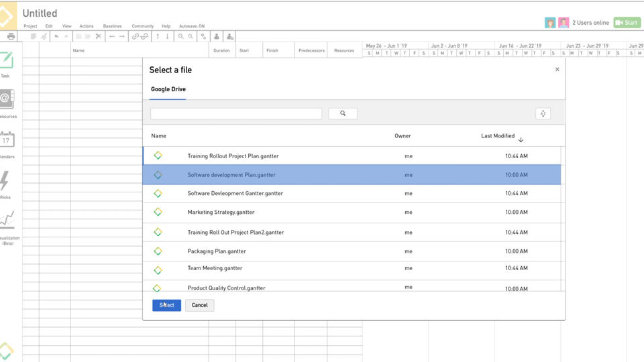This screenshot has width=644, height=362.
Task: Click the search magnifier button in dialog
Action: (x=343, y=113)
